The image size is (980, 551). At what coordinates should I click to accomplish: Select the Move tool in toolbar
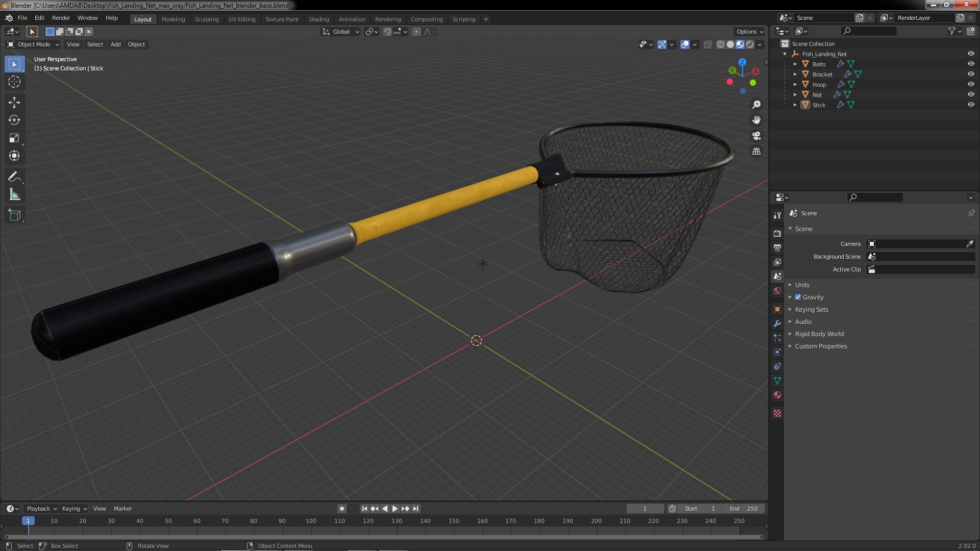(14, 103)
